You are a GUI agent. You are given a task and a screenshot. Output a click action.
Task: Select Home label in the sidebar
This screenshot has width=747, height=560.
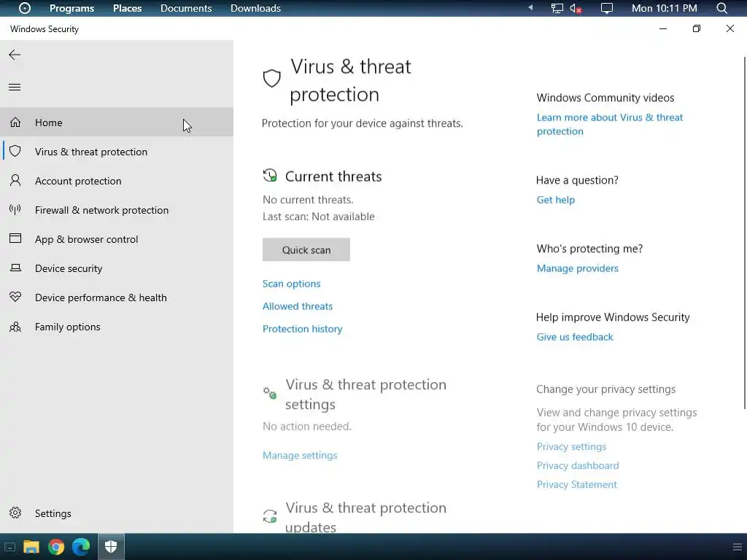49,122
